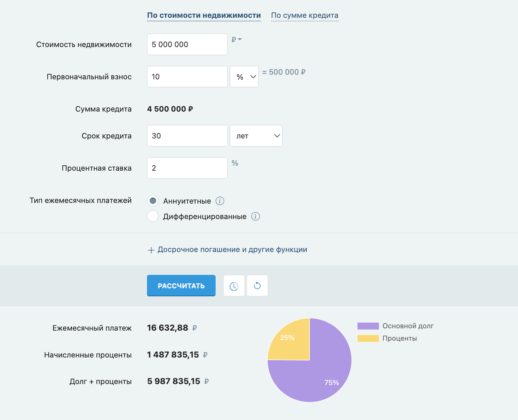The image size is (518, 420).
Task: Click the Стоимость недвижимости input field
Action: click(x=187, y=44)
